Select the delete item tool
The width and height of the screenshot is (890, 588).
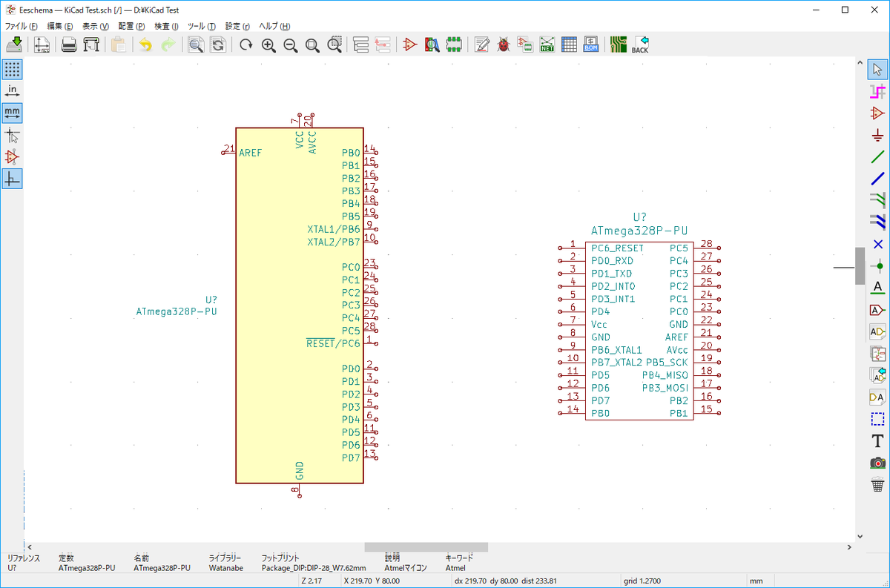pyautogui.click(x=877, y=485)
